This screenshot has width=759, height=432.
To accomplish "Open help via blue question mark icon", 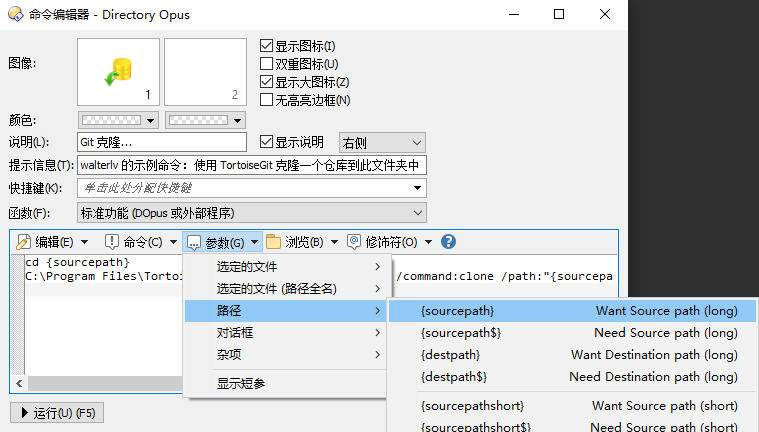I will [448, 242].
